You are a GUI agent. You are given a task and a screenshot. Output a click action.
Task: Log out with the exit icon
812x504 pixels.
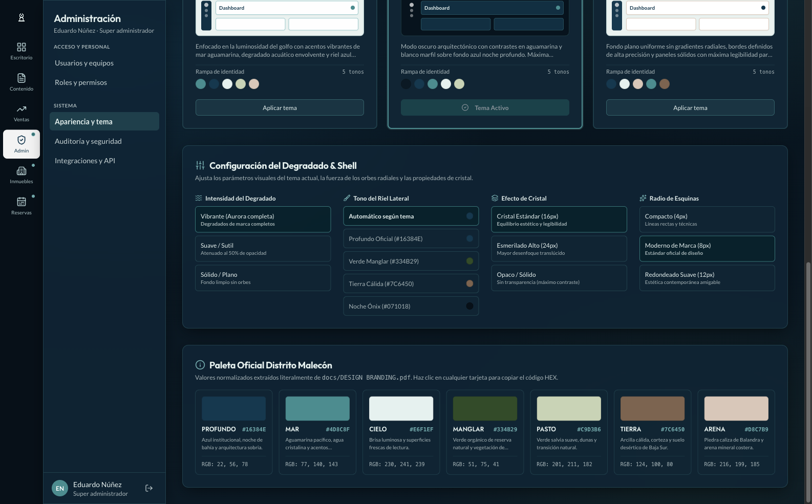(149, 488)
